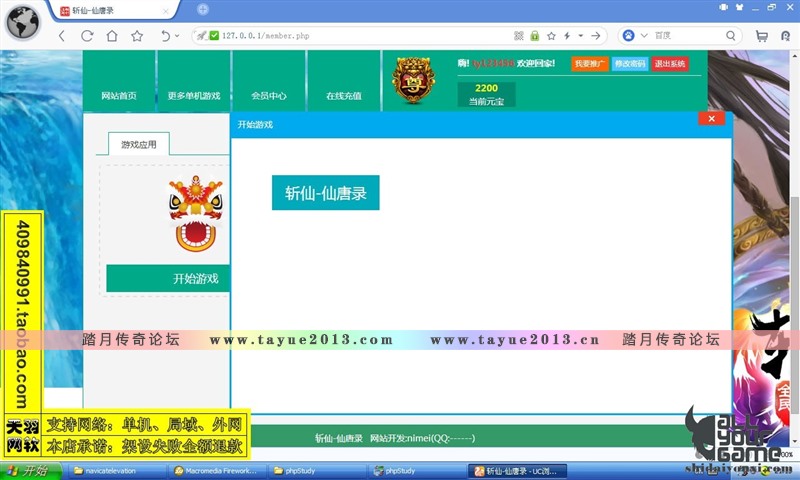Go to 在线充值 in the nav menu
This screenshot has width=800, height=480.
(x=343, y=96)
